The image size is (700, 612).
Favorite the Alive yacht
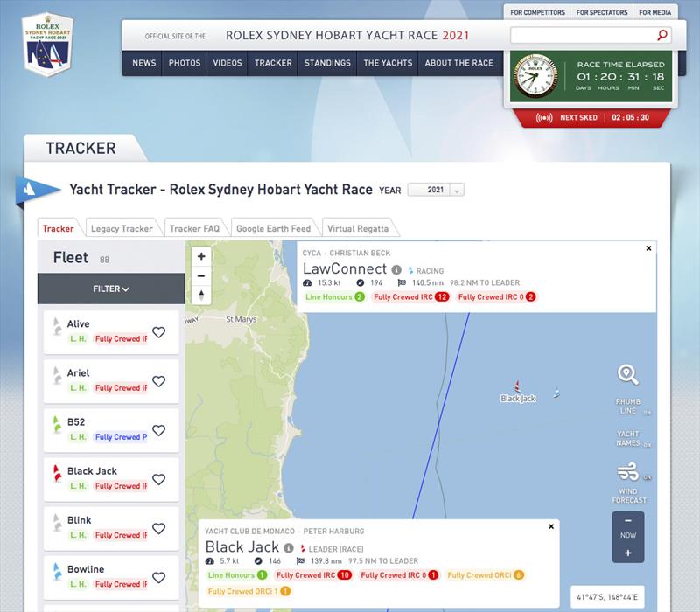point(159,332)
